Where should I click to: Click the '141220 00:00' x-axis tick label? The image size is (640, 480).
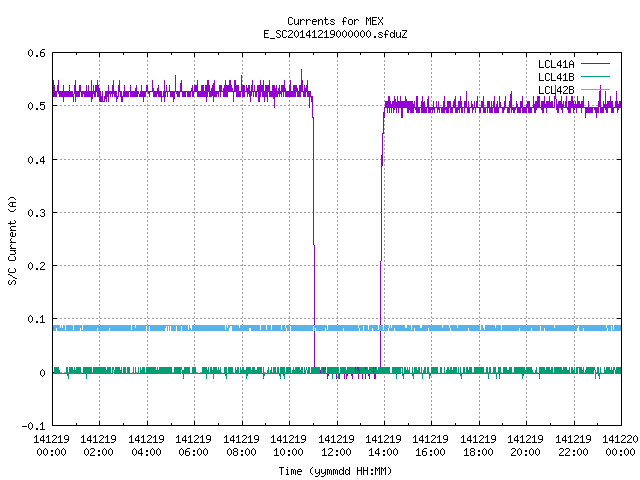pyautogui.click(x=620, y=445)
